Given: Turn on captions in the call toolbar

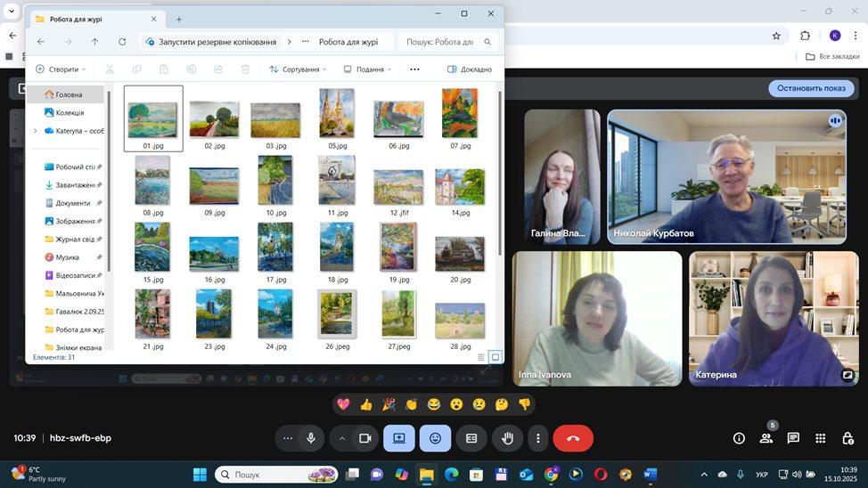Looking at the screenshot, I should [471, 438].
